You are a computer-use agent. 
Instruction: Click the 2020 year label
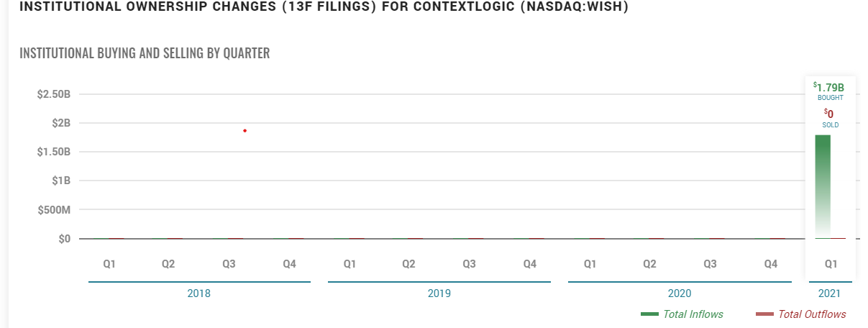(680, 293)
